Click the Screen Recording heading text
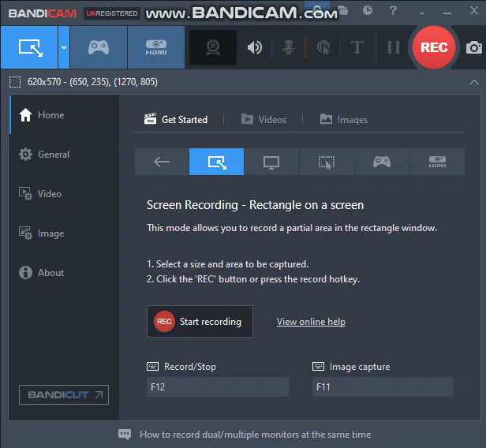This screenshot has height=448, width=486. click(255, 205)
